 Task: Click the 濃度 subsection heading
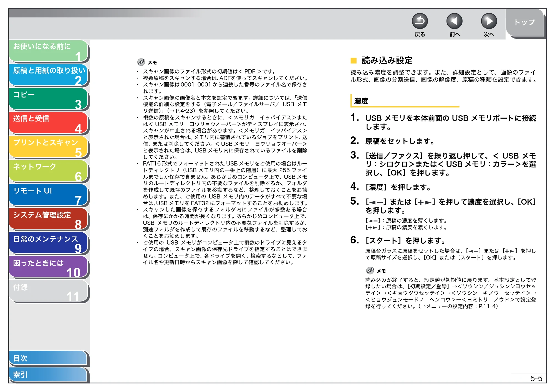click(x=361, y=101)
